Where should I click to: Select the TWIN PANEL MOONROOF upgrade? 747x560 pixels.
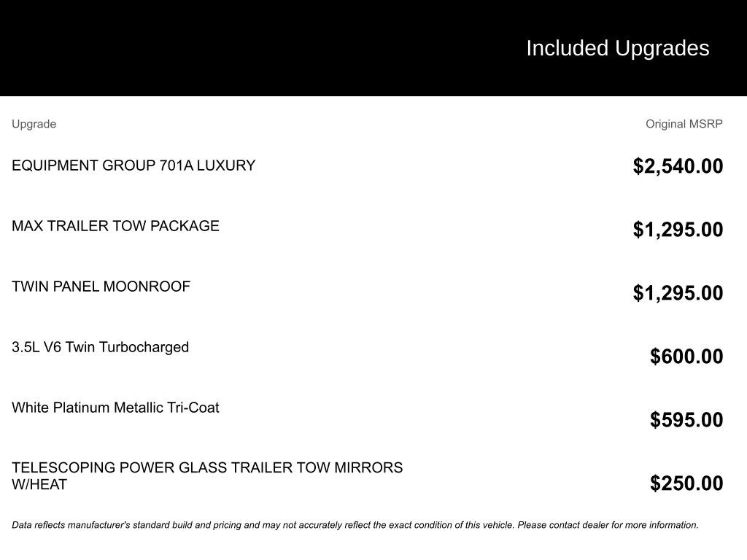[x=101, y=287]
